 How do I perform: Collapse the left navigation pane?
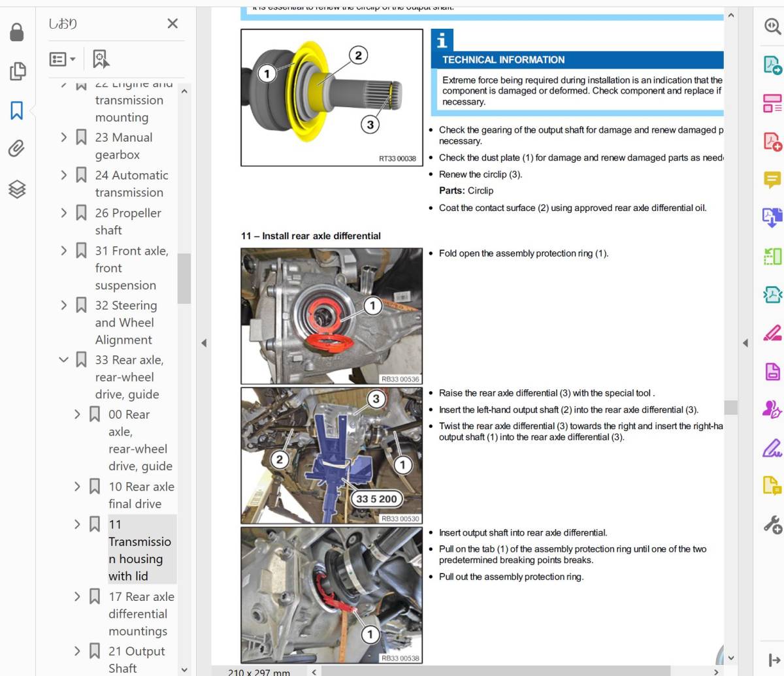[204, 343]
